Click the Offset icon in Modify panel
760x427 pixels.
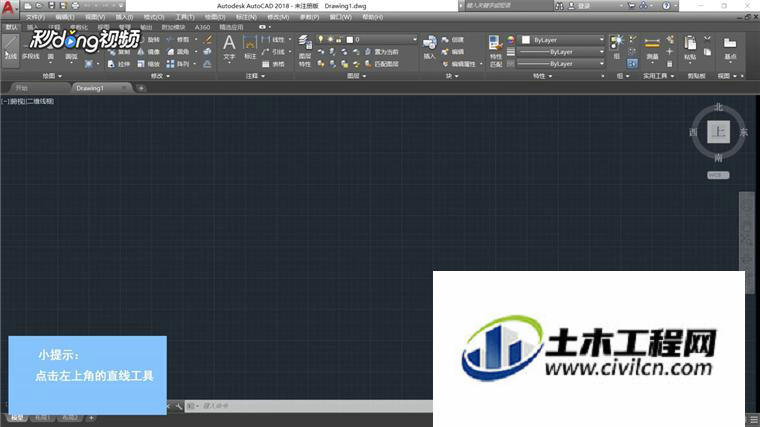pos(207,64)
